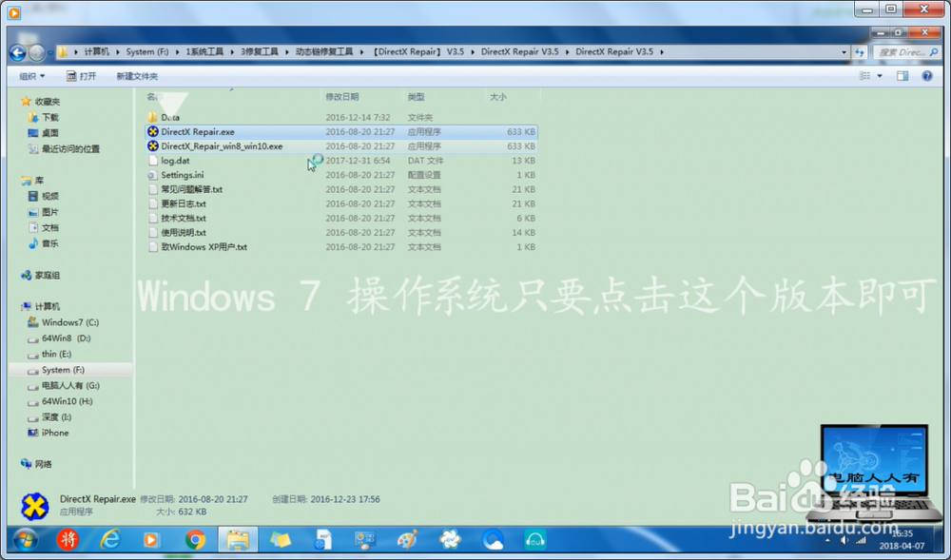This screenshot has height=560, width=951.
Task: Select DirectX_Repair_win8_win10.exe file
Action: click(x=340, y=146)
